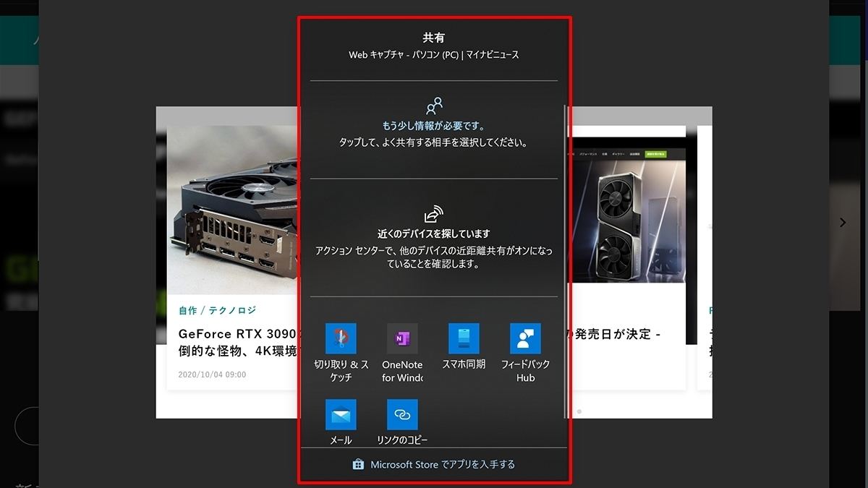Click 近くのデバイスを探しています heading
868x488 pixels.
(434, 234)
